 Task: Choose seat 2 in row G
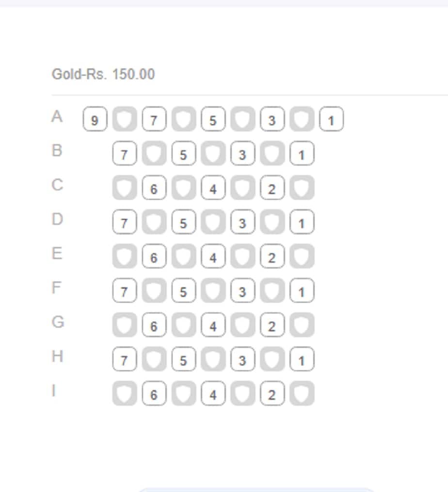click(x=272, y=325)
